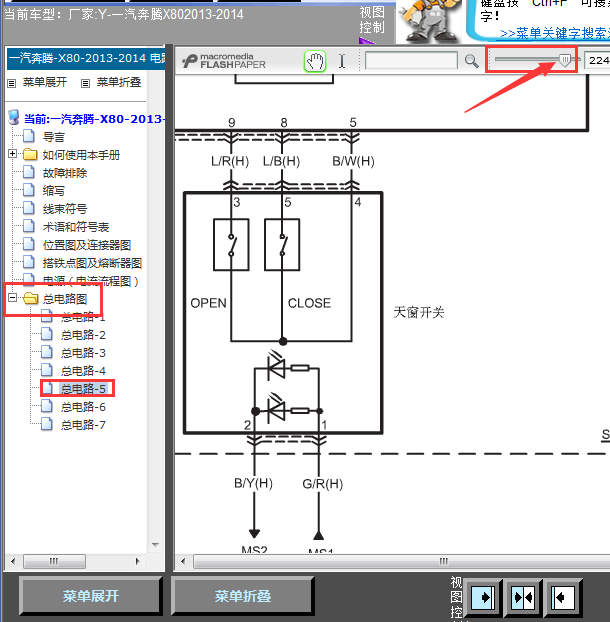The image size is (610, 622).
Task: Click the bottom 菜单展开 button
Action: 90,595
